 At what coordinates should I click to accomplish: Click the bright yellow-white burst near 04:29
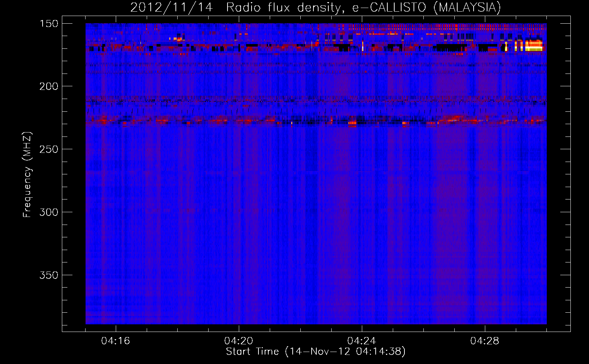click(x=533, y=46)
